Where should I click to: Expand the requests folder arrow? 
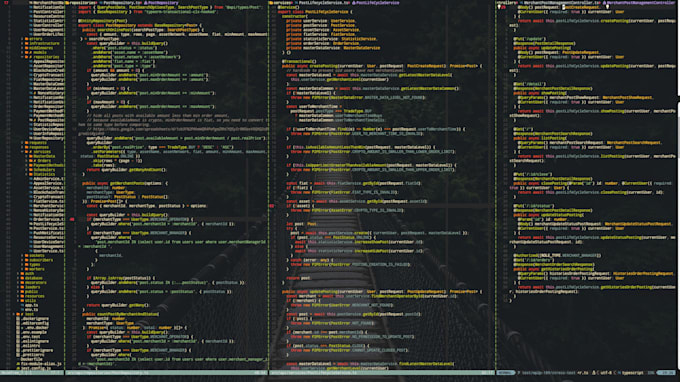[22, 143]
